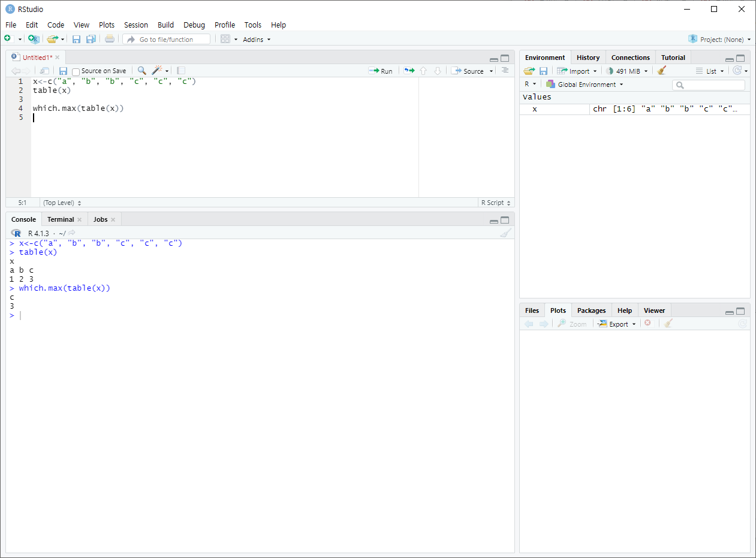756x558 pixels.
Task: Close the Untitled1 tab
Action: pyautogui.click(x=58, y=58)
